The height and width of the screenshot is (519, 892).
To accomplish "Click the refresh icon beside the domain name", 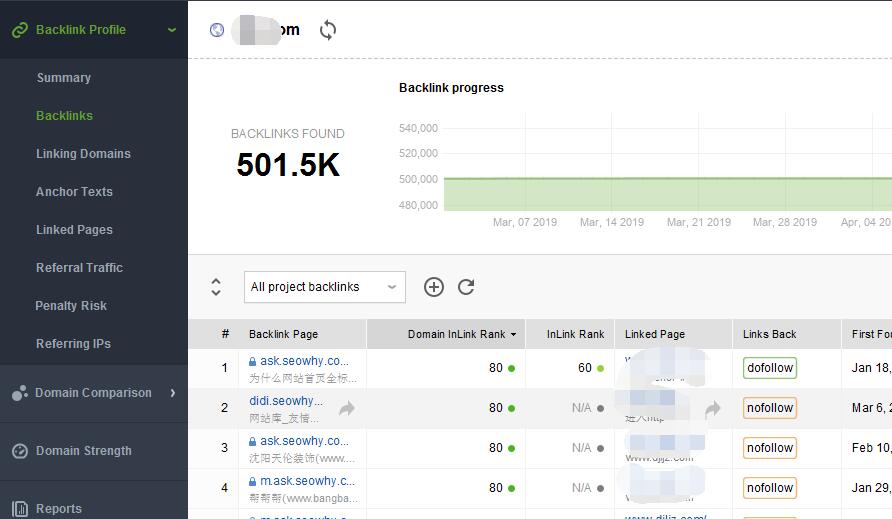I will click(328, 30).
